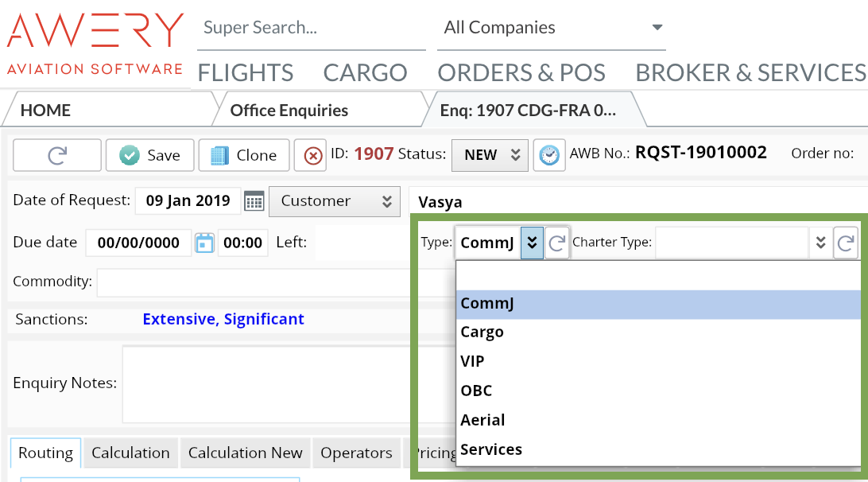Open the Customer dropdown
Screen dimensions: 868x482
tap(334, 201)
